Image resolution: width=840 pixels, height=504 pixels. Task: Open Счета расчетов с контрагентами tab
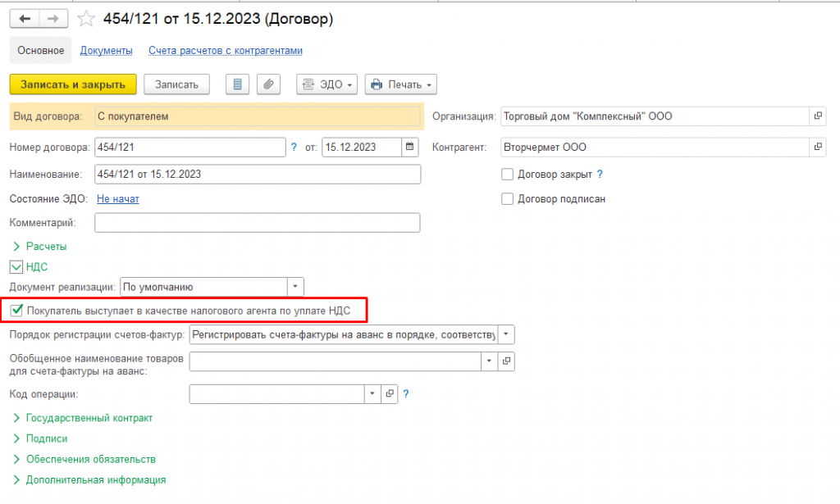(226, 50)
